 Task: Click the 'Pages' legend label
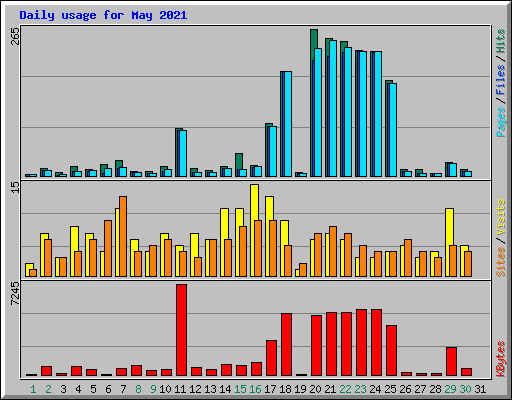(501, 122)
